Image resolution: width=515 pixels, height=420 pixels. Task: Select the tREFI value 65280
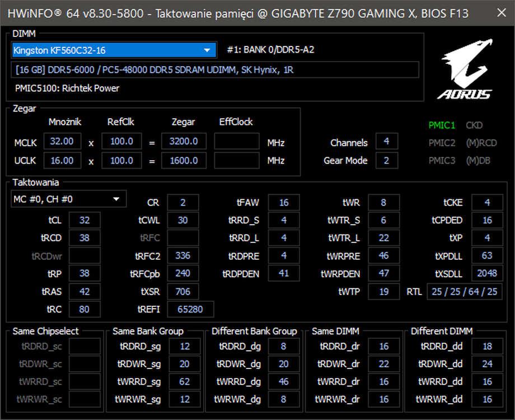click(190, 309)
